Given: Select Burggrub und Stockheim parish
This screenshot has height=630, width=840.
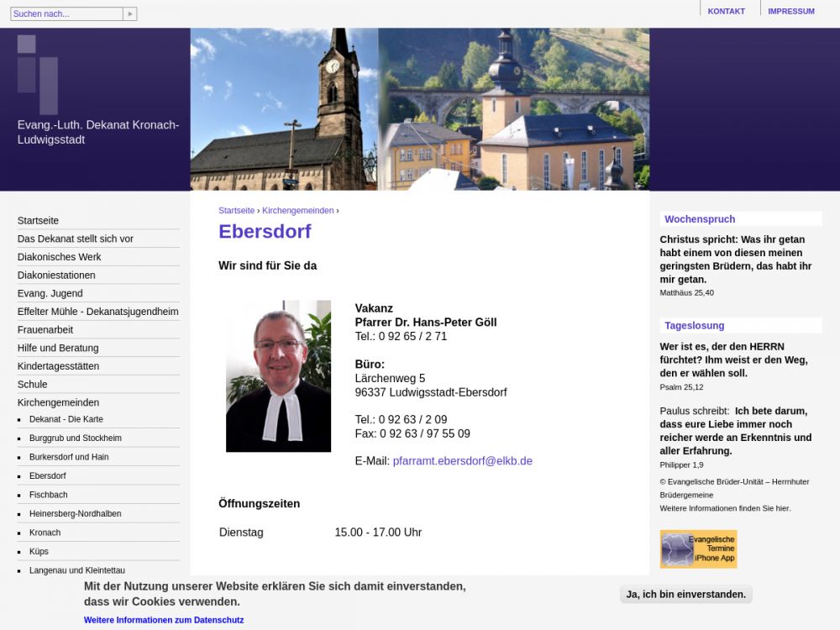Looking at the screenshot, I should pyautogui.click(x=76, y=438).
